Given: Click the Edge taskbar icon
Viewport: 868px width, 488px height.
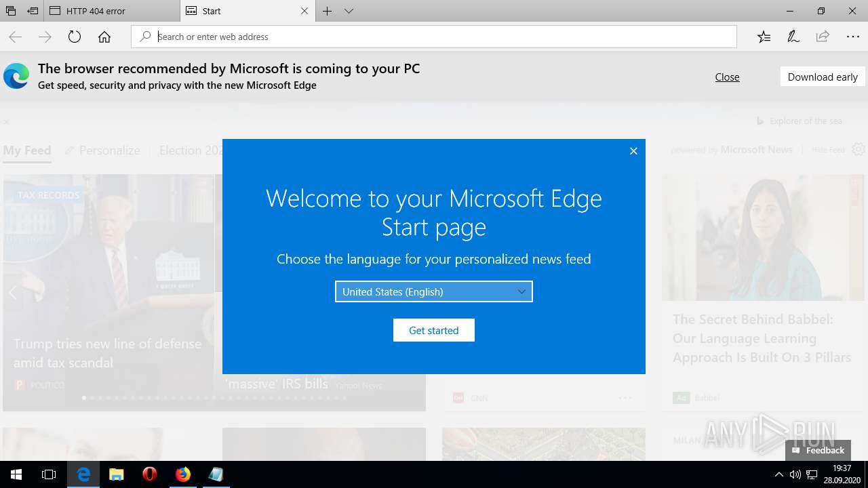Looking at the screenshot, I should point(83,474).
